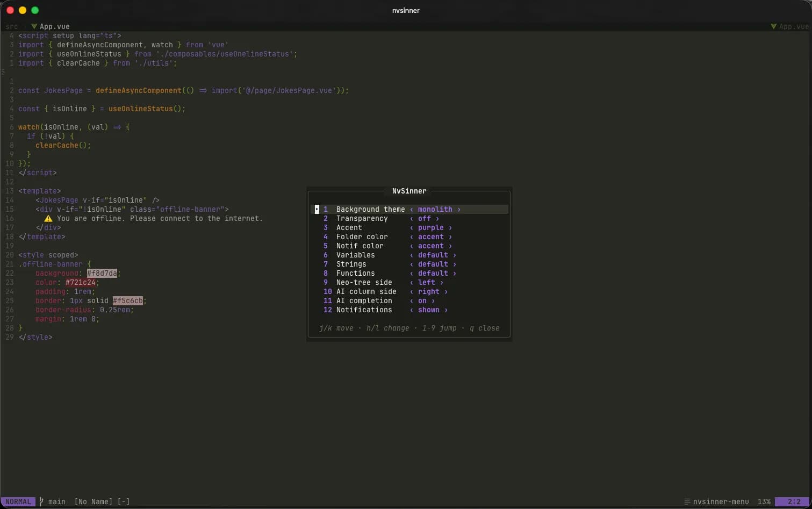Click the green macOS fullscreen button
The image size is (812, 509).
pyautogui.click(x=35, y=10)
